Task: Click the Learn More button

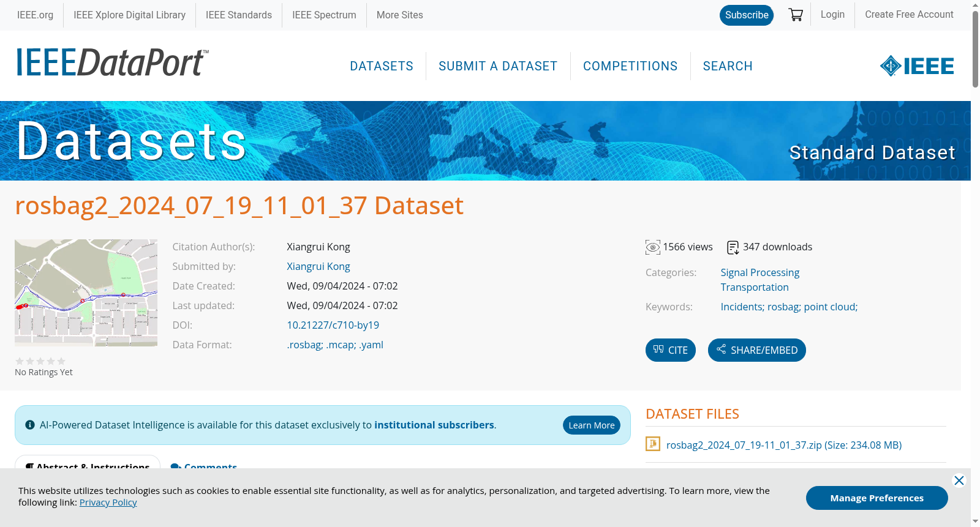Action: pos(592,425)
